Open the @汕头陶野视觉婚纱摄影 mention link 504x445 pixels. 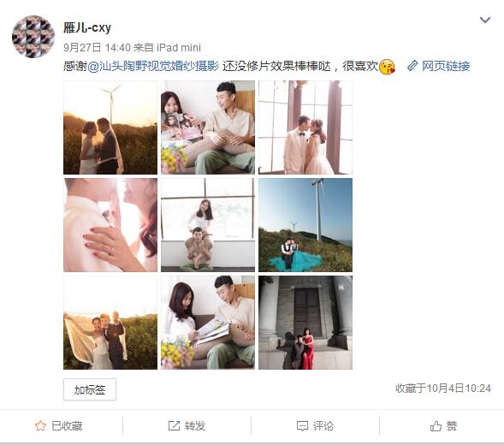(153, 66)
